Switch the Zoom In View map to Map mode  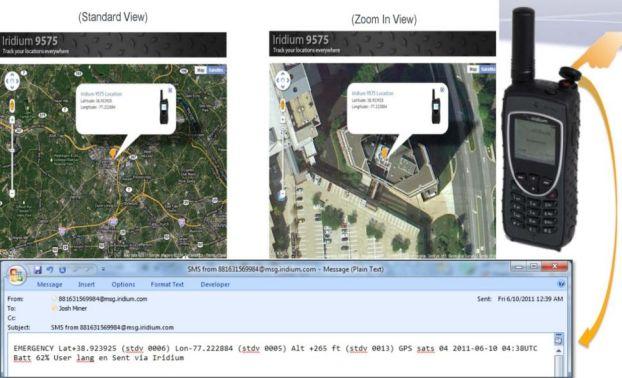[x=472, y=69]
